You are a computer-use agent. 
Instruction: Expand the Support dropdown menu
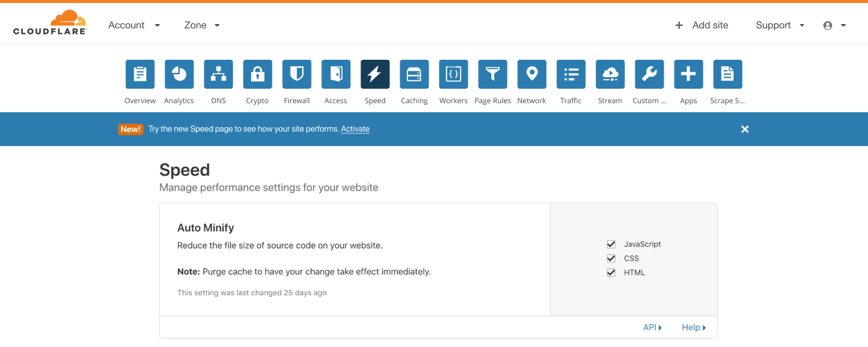tap(780, 25)
